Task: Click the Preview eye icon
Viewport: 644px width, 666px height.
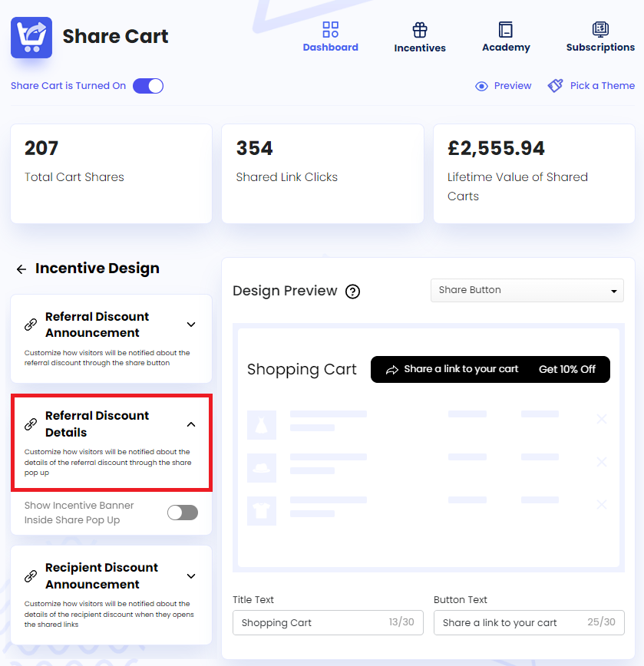Action: coord(483,86)
